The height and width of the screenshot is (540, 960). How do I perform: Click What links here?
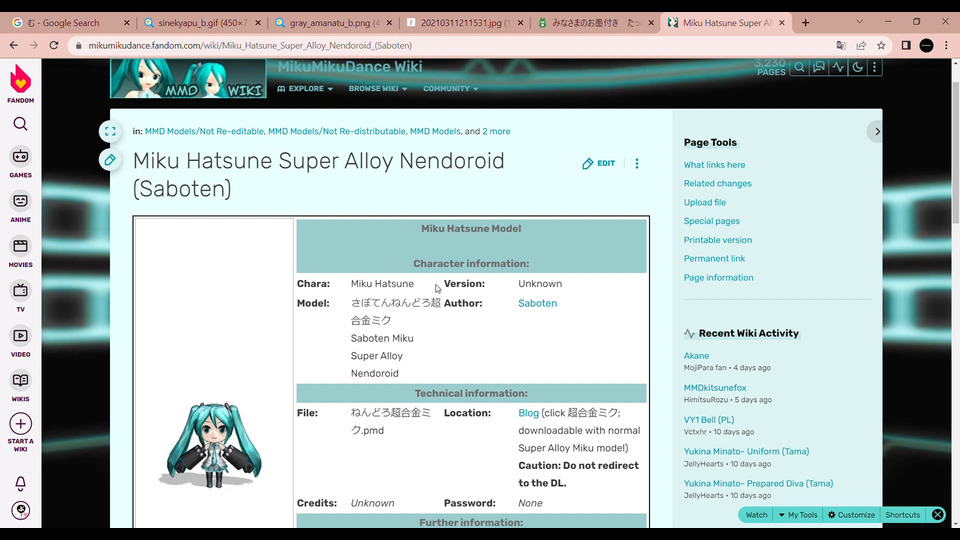pyautogui.click(x=714, y=165)
